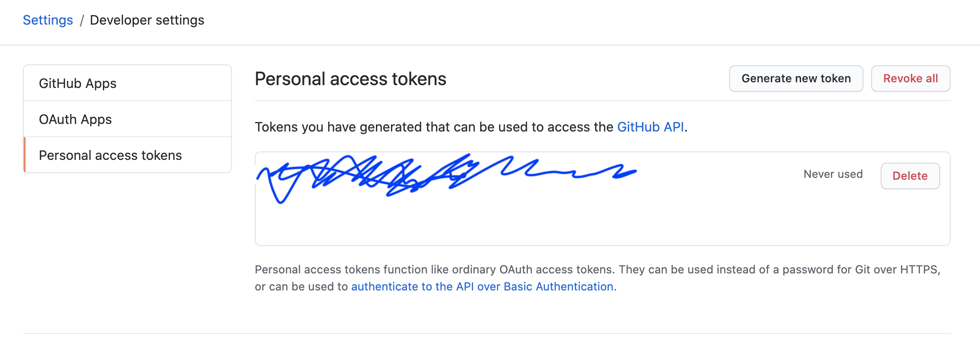Viewport: 980px width, 351px height.
Task: Click the 'Tokens you have generated' description text
Action: (x=435, y=127)
